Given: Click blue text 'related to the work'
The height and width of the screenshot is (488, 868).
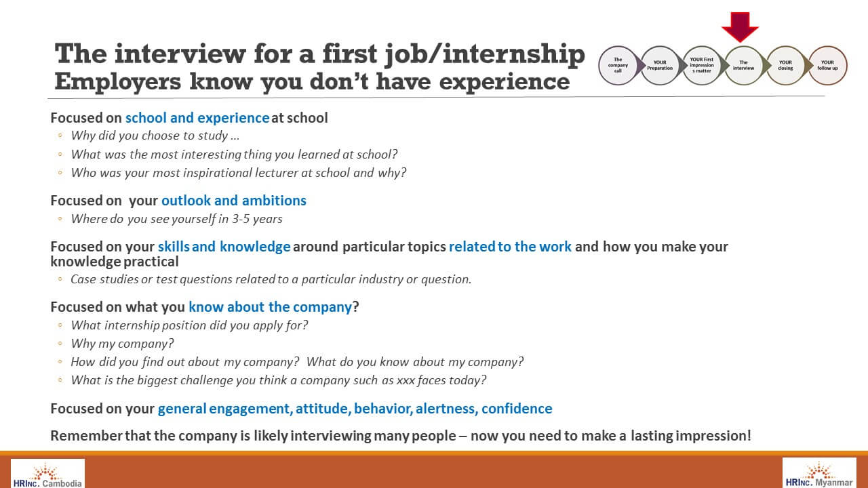Looking at the screenshot, I should click(510, 247).
